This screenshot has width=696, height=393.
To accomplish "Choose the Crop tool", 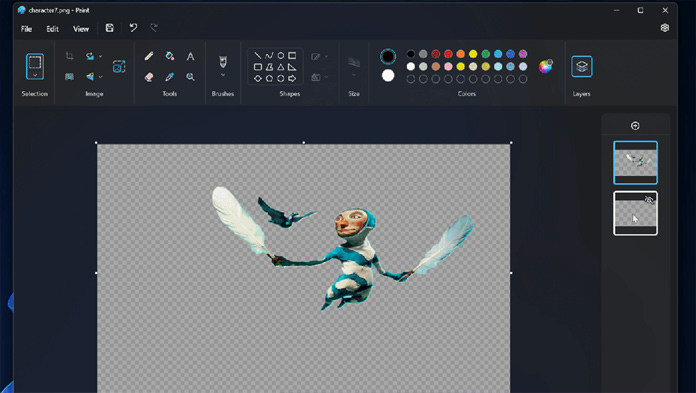I will point(70,56).
